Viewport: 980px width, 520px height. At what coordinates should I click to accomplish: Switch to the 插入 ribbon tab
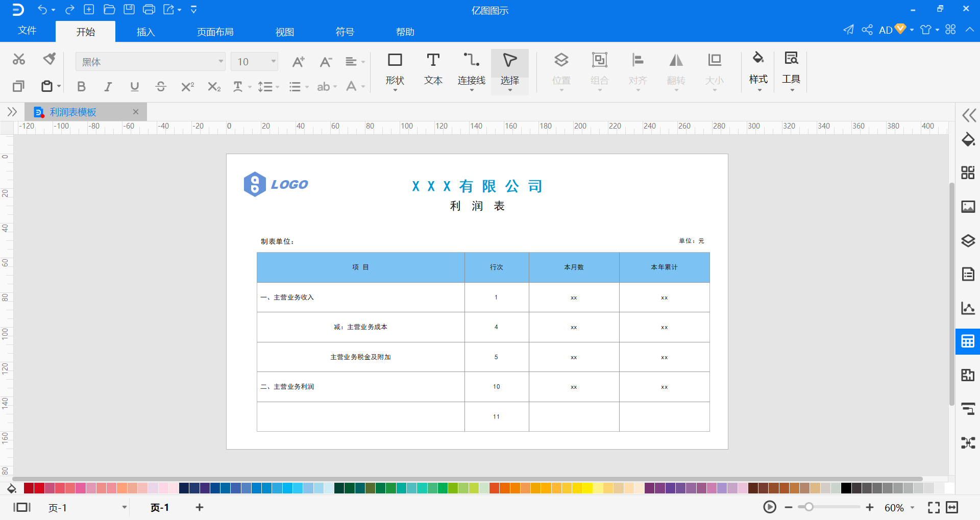pyautogui.click(x=145, y=32)
